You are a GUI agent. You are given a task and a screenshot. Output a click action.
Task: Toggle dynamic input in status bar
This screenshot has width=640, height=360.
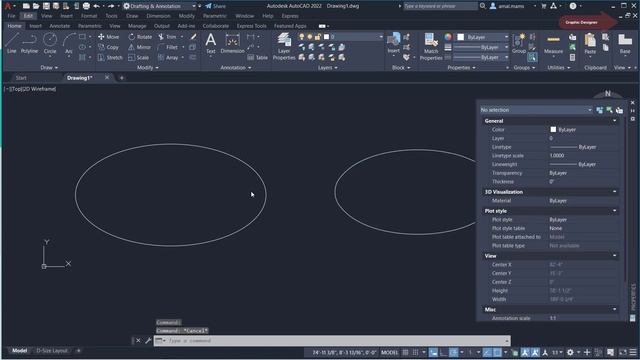(x=433, y=352)
